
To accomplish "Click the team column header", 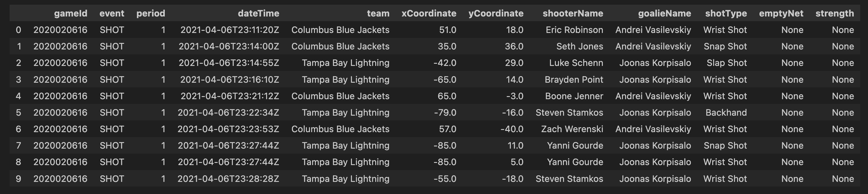I will tap(378, 13).
